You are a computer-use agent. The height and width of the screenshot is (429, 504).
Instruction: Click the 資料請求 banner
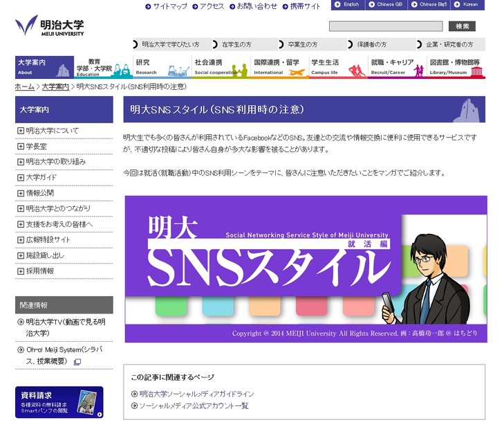click(59, 402)
